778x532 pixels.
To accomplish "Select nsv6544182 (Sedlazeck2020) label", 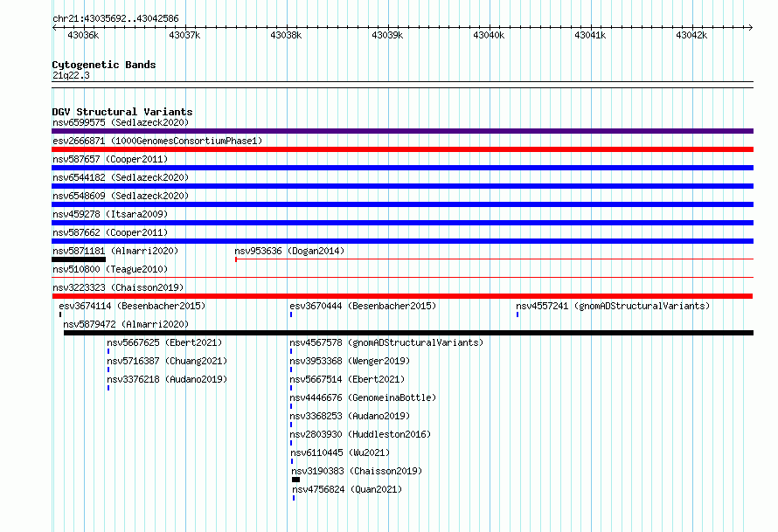I will (121, 177).
